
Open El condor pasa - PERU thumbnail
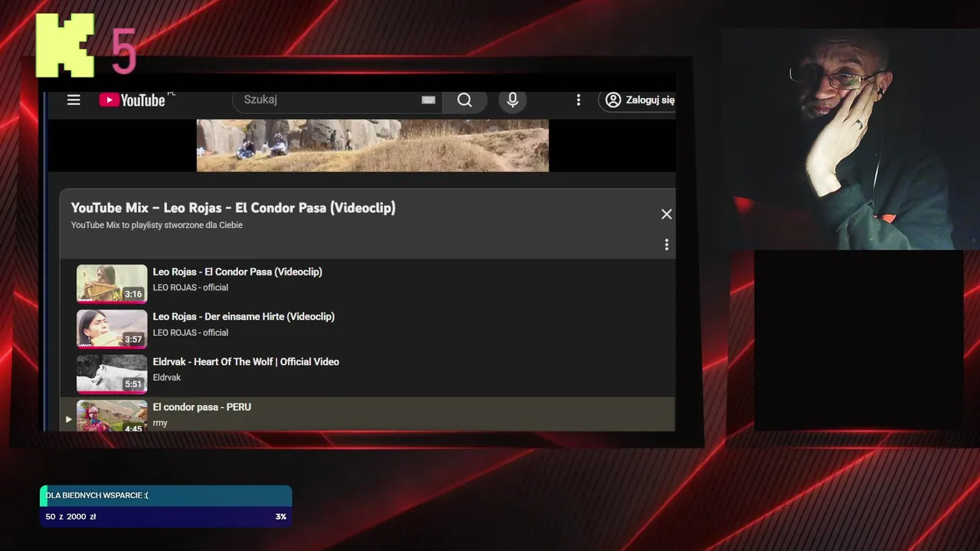(112, 416)
